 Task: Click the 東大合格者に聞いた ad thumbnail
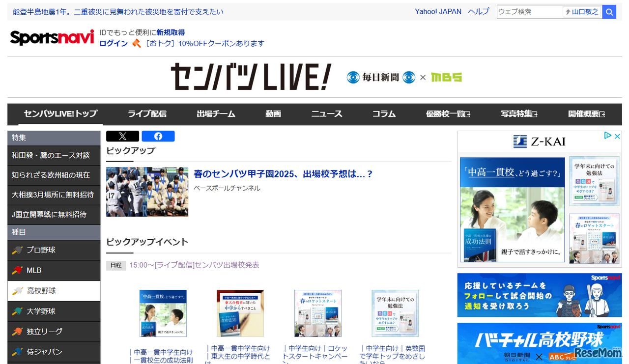[x=240, y=313]
